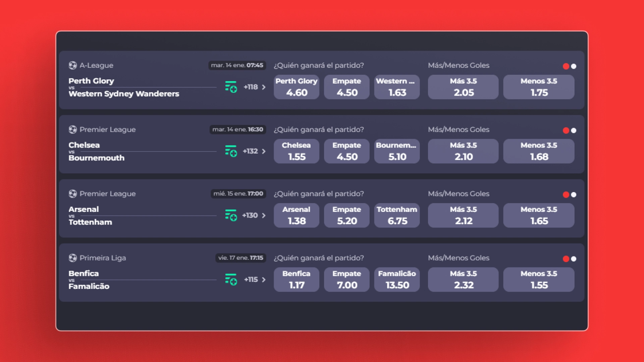Pick Más 3.5 at 2.12

[463, 215]
